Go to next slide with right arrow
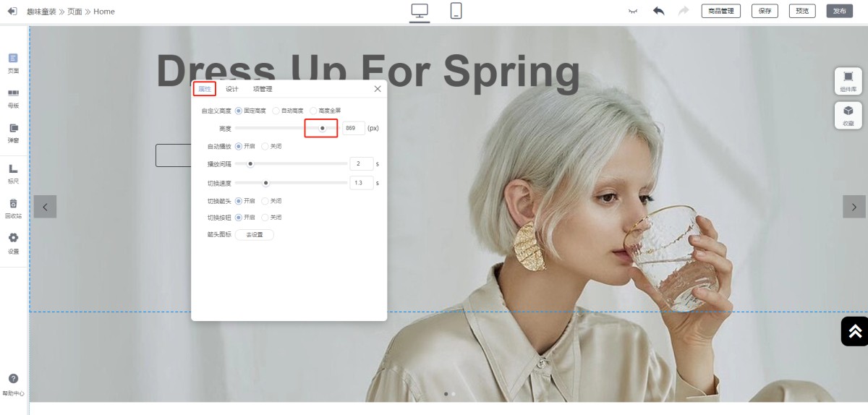The image size is (868, 415). [x=854, y=207]
